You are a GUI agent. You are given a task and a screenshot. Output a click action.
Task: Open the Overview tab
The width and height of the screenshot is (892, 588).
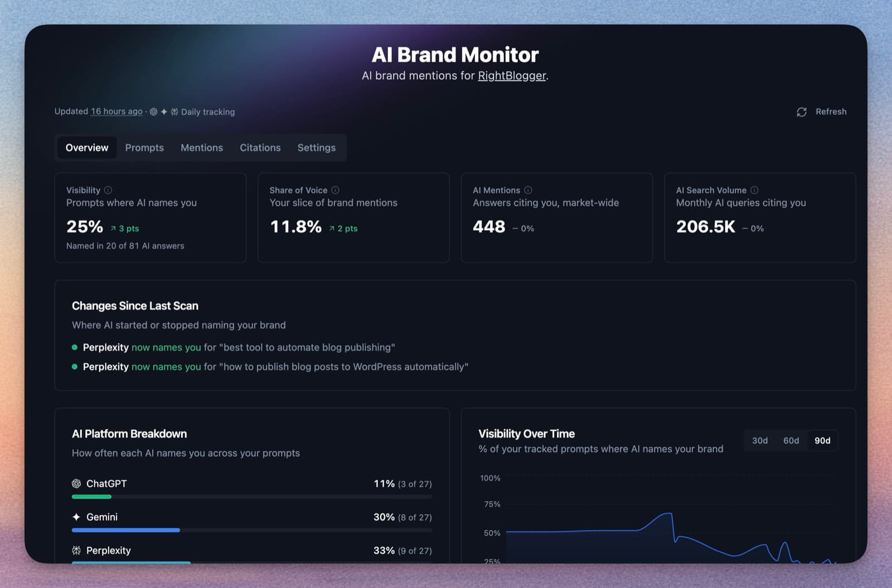87,148
